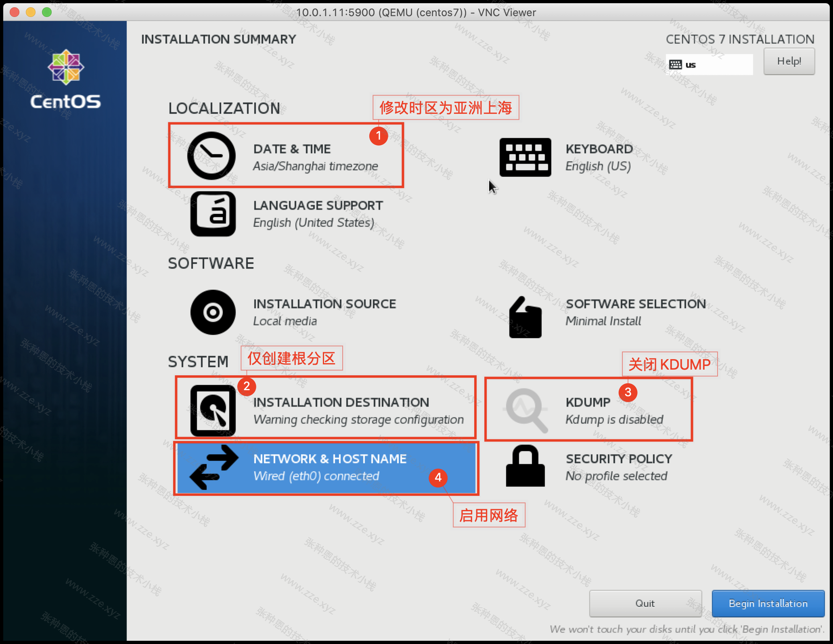Click 'Kdump is disabled' status text
This screenshot has width=833, height=644.
(614, 420)
